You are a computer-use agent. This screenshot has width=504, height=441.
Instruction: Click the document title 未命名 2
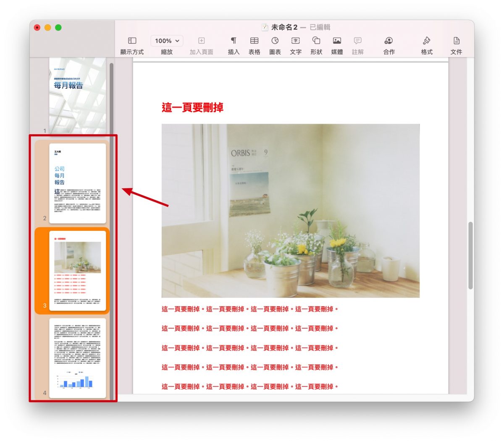pyautogui.click(x=284, y=27)
